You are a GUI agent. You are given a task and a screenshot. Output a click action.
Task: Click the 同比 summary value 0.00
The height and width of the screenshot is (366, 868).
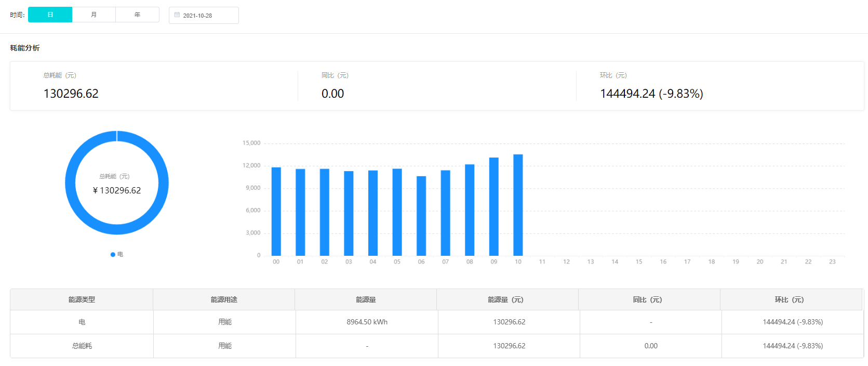click(333, 94)
